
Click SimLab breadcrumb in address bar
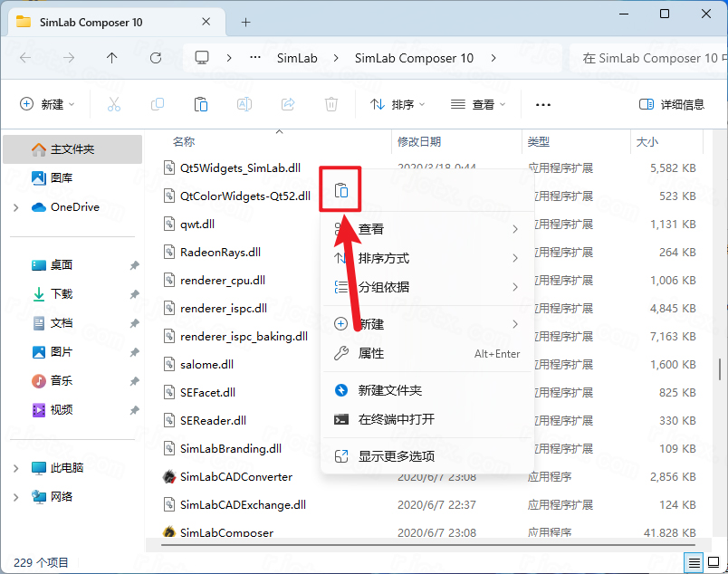coord(297,58)
